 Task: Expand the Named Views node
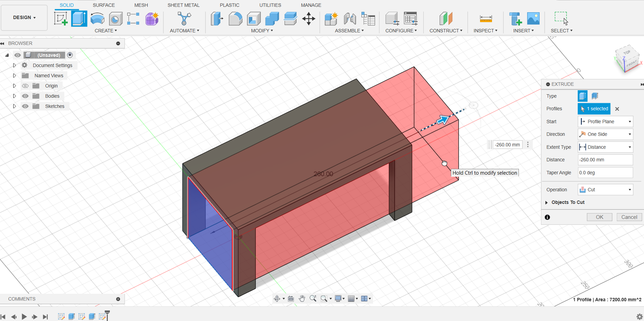[14, 76]
